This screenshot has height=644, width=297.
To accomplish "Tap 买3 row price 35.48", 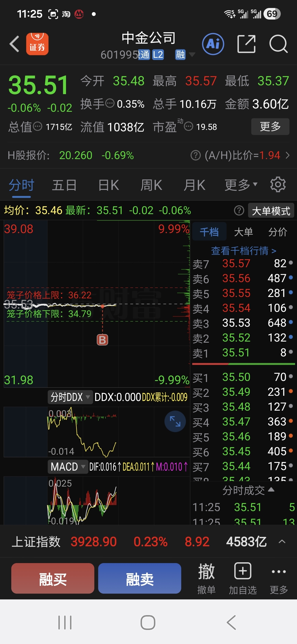I will pos(236,407).
